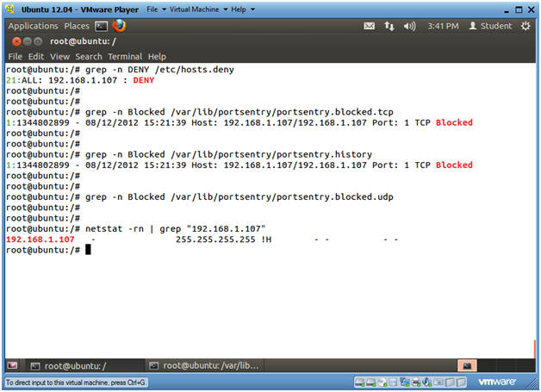Open the Student user menu
The width and height of the screenshot is (541, 392).
point(490,26)
